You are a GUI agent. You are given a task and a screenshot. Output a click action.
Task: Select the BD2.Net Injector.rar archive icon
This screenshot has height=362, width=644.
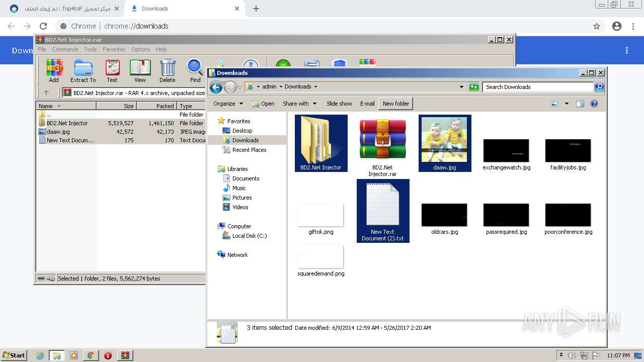coord(382,146)
